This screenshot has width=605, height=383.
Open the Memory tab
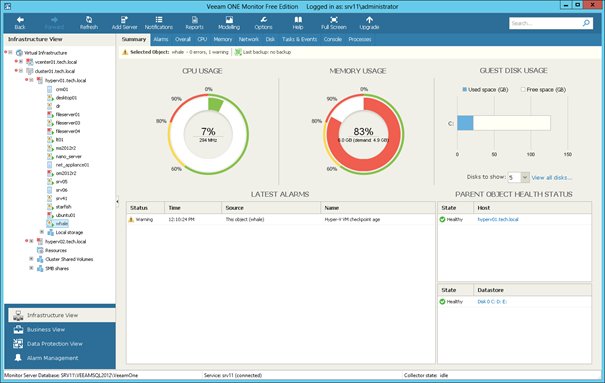click(223, 39)
